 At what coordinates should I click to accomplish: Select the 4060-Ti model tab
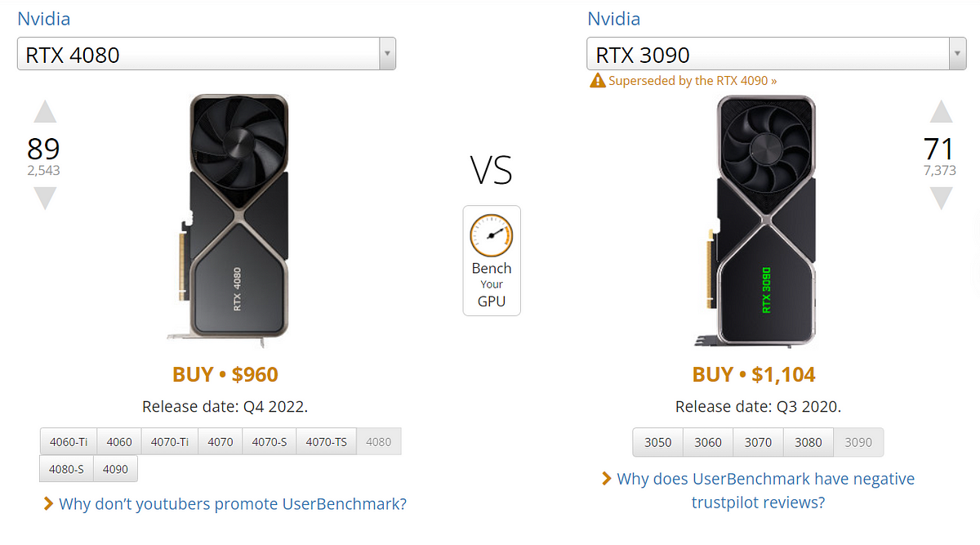point(69,442)
